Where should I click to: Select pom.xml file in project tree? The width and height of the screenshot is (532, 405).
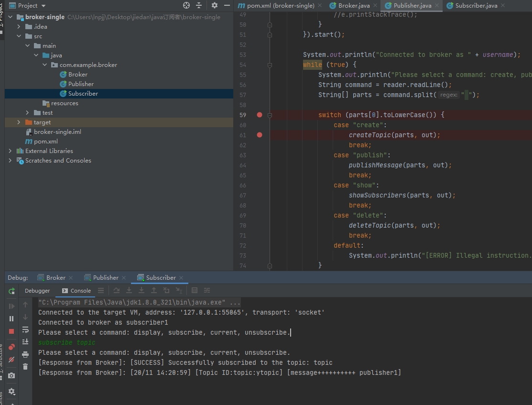click(45, 142)
